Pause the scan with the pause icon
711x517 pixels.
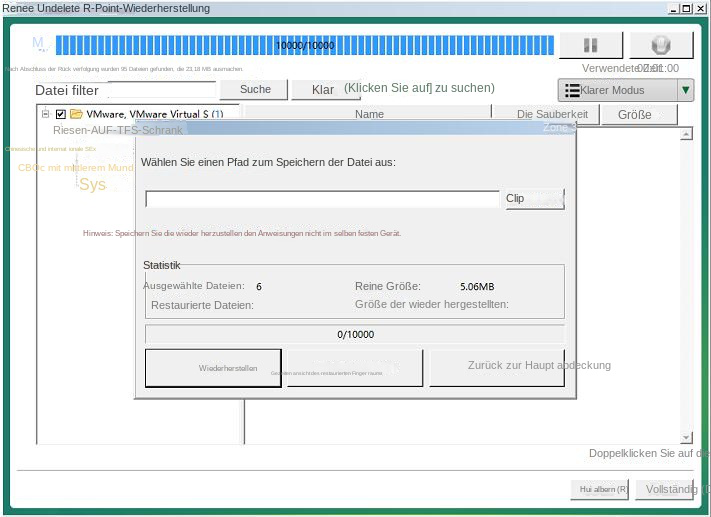(590, 45)
